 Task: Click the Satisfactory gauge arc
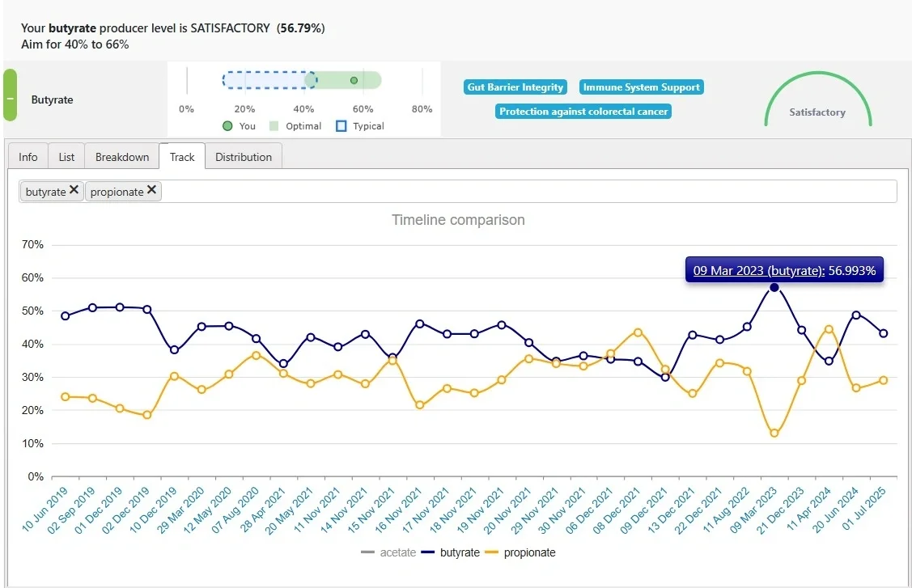pyautogui.click(x=817, y=79)
